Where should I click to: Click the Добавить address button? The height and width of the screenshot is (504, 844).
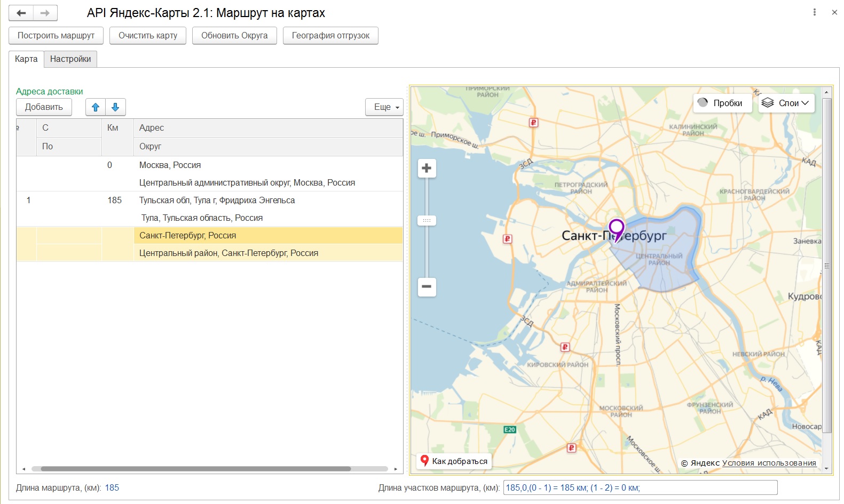(44, 107)
